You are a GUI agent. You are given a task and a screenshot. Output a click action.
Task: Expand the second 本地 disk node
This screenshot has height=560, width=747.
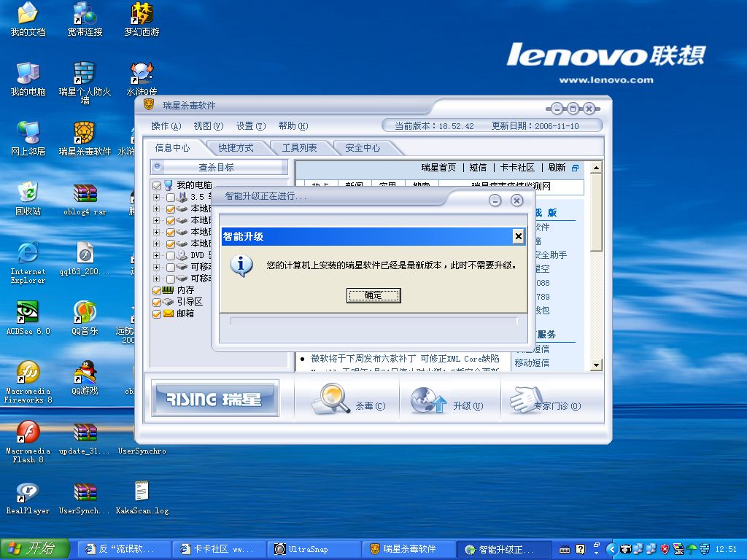[x=156, y=220]
